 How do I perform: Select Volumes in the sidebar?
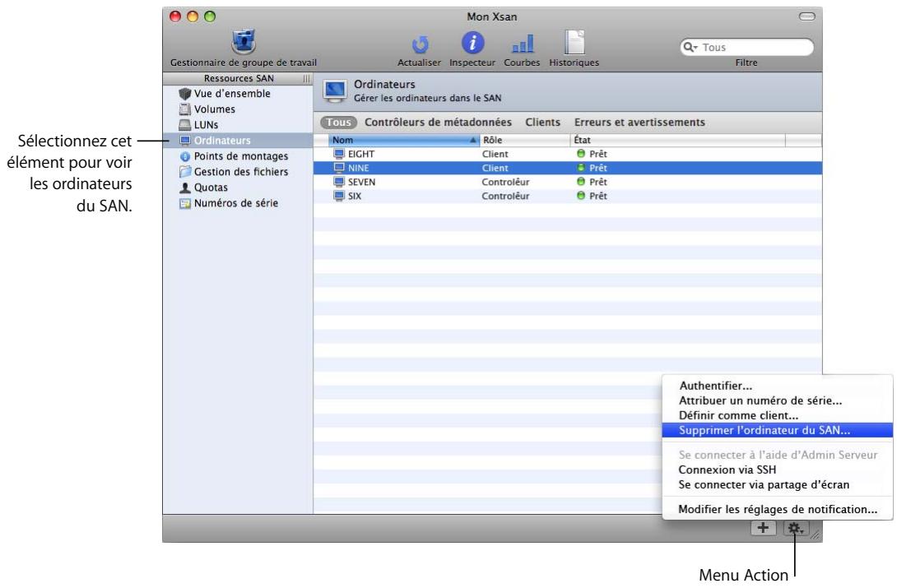215,109
